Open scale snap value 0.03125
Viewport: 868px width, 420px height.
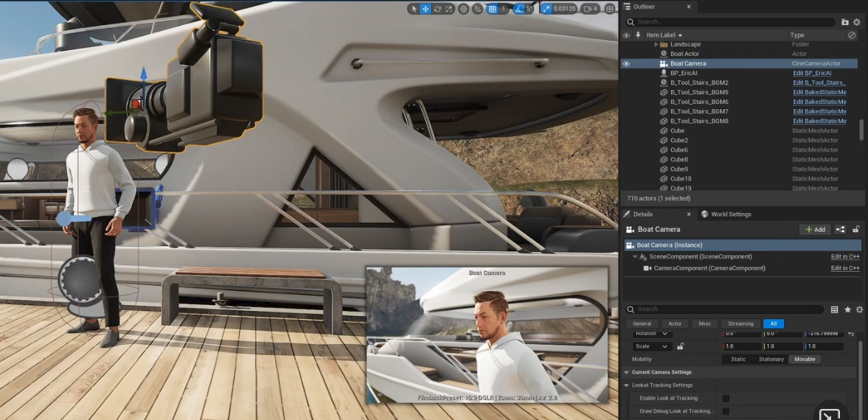[x=565, y=9]
